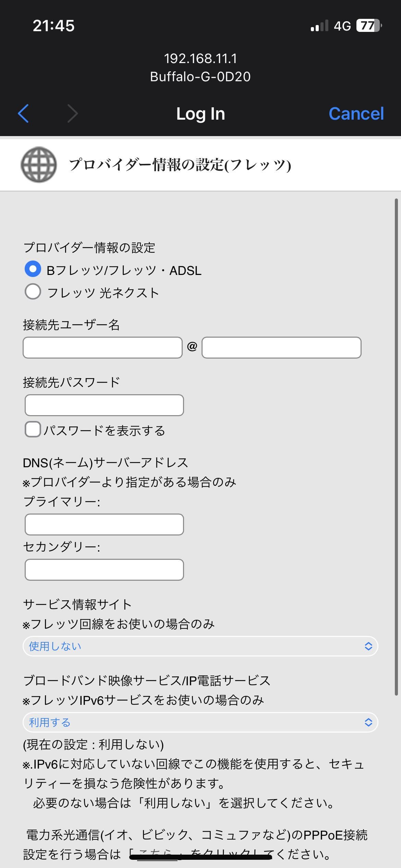Tap the cellular signal bars icon
The width and height of the screenshot is (401, 868).
[x=319, y=26]
